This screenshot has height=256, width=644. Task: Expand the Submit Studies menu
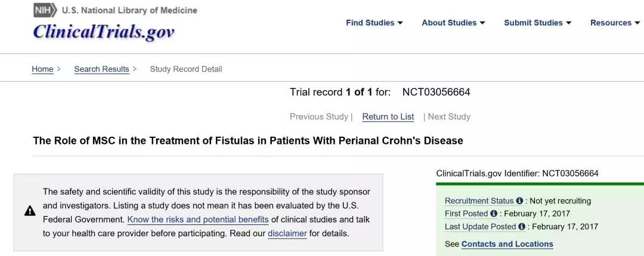[537, 23]
